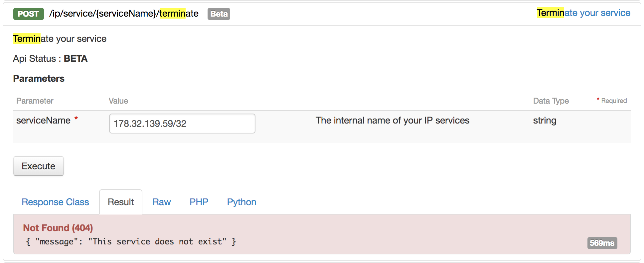Switch to the Raw tab
This screenshot has height=263, width=644.
click(x=162, y=202)
